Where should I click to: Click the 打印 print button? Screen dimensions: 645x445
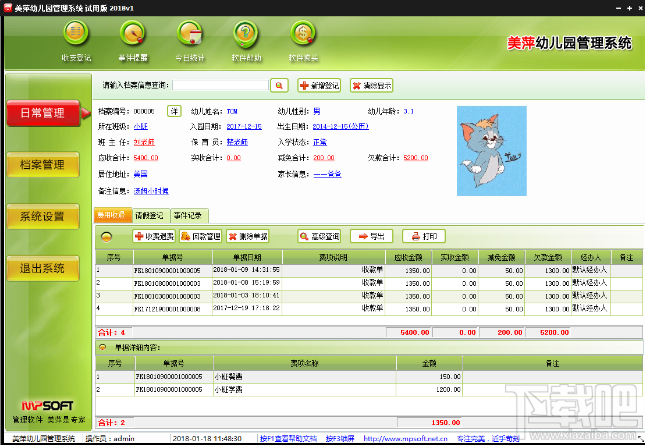pos(424,236)
